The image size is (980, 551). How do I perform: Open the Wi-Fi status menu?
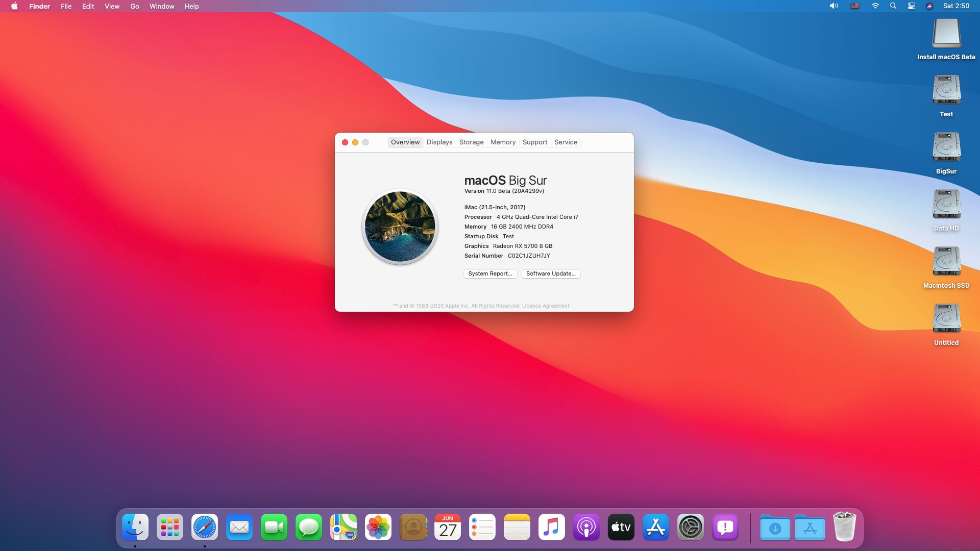[x=875, y=6]
